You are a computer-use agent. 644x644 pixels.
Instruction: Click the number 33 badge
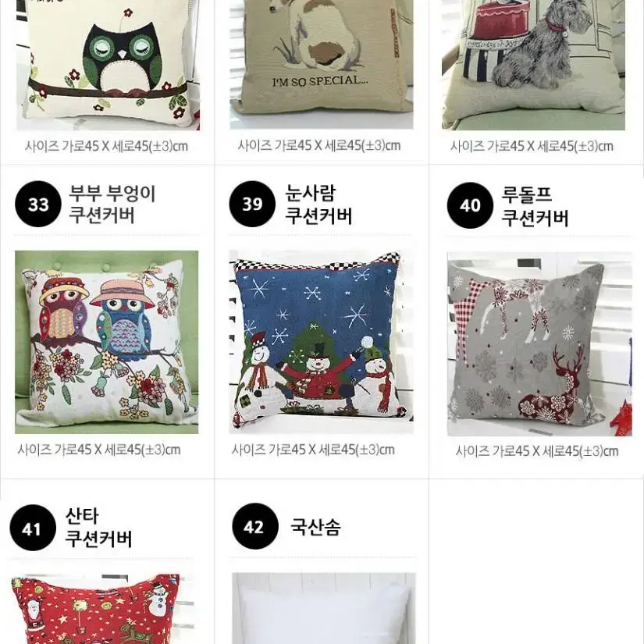(x=38, y=204)
